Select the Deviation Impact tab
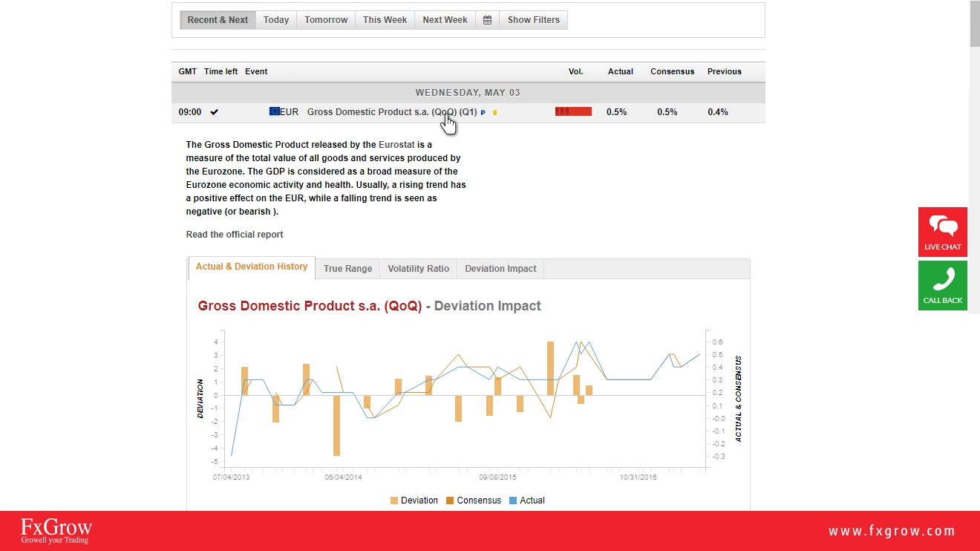 click(x=500, y=269)
